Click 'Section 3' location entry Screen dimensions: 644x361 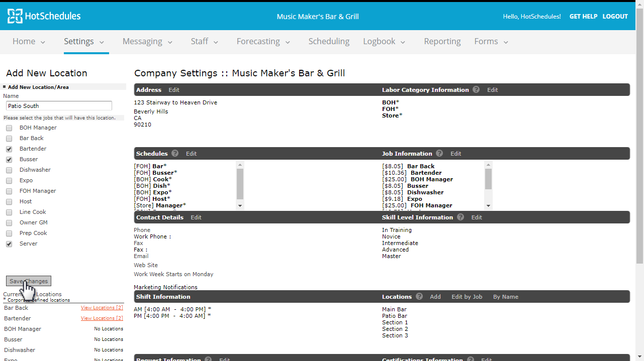click(x=395, y=336)
